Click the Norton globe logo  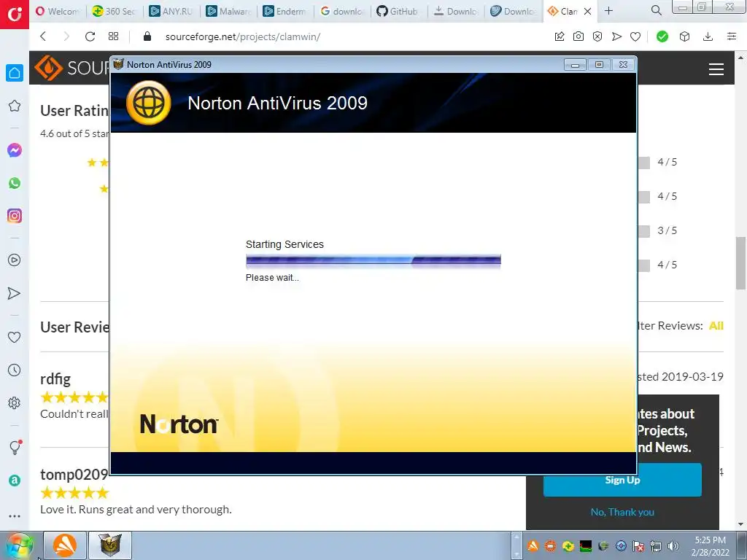click(149, 103)
